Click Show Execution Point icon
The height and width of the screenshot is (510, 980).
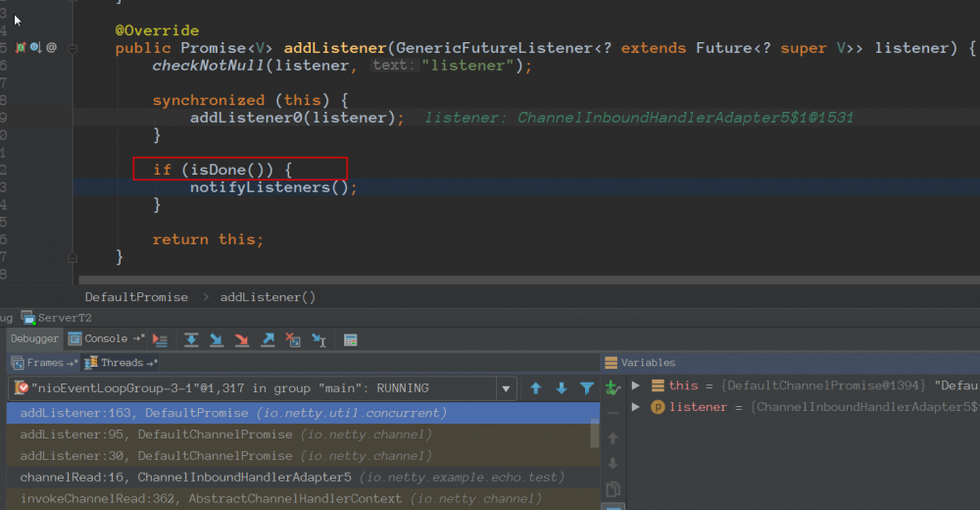(x=161, y=339)
